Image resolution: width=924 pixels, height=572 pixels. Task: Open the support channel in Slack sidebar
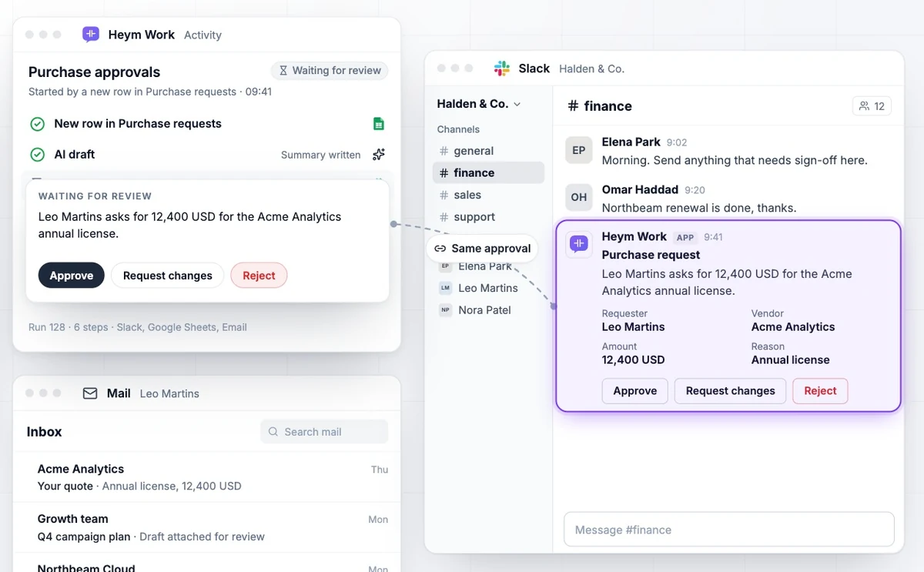click(488, 217)
